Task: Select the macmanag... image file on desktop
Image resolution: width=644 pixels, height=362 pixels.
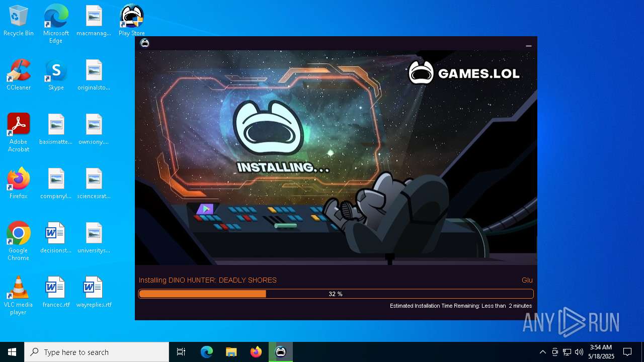Action: coord(94,21)
